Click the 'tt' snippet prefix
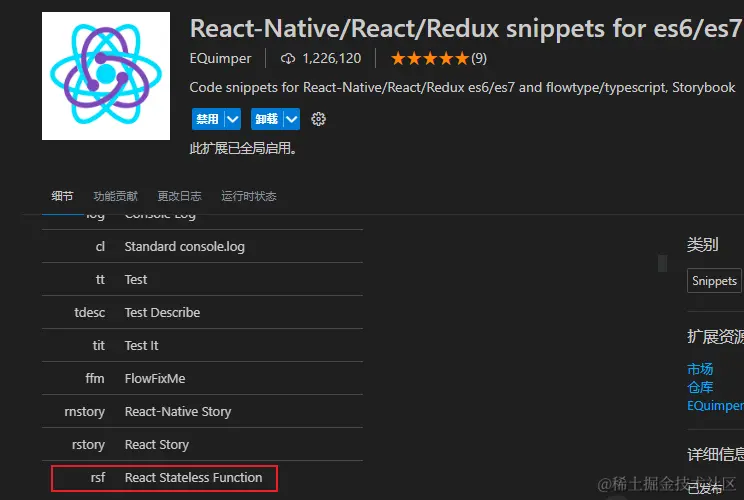The image size is (744, 500). (x=100, y=279)
